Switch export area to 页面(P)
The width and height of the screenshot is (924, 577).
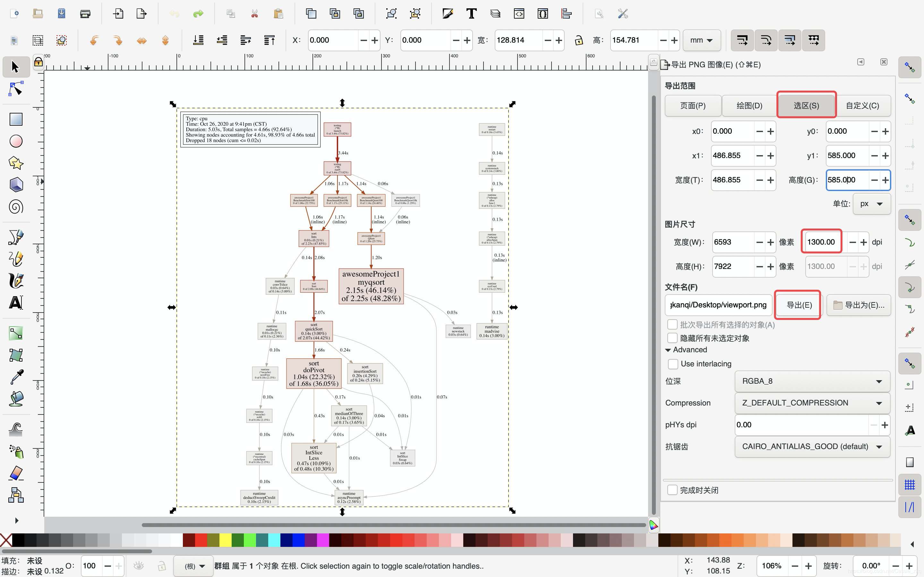[x=693, y=106]
